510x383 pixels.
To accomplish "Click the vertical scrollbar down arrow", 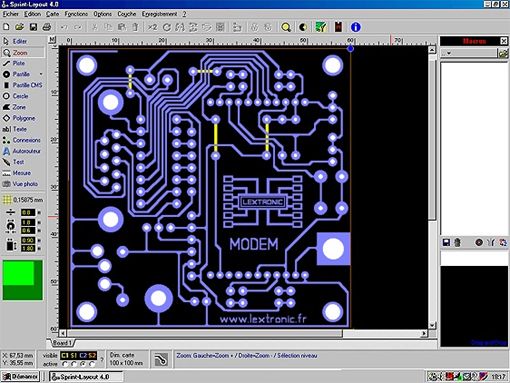I will click(x=432, y=325).
